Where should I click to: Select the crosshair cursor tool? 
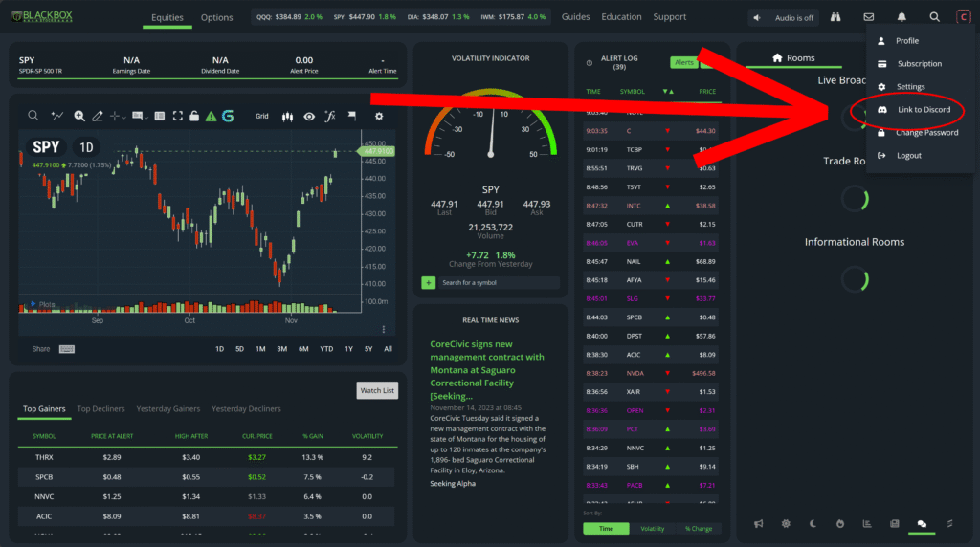click(x=115, y=116)
